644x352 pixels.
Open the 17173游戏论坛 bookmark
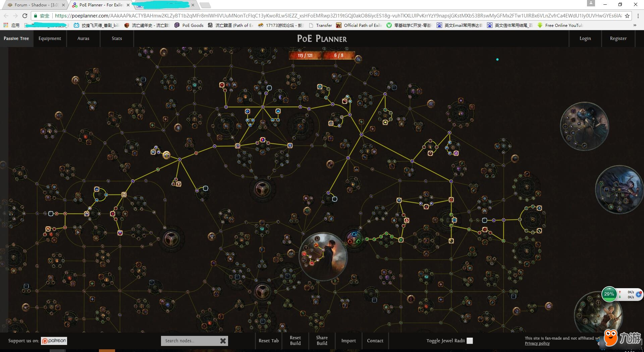(281, 25)
